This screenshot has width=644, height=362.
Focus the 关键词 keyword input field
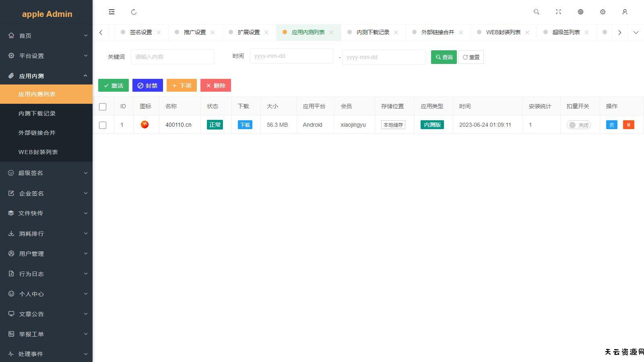pyautogui.click(x=172, y=57)
